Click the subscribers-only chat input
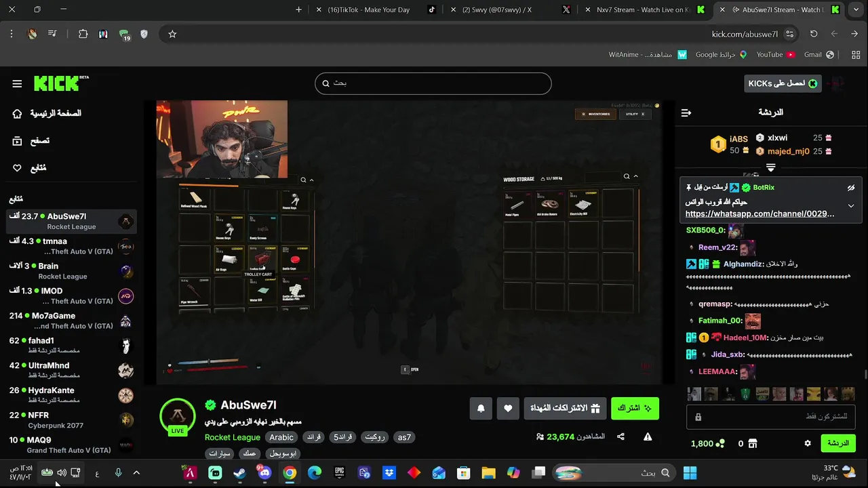The width and height of the screenshot is (868, 488). pyautogui.click(x=770, y=417)
